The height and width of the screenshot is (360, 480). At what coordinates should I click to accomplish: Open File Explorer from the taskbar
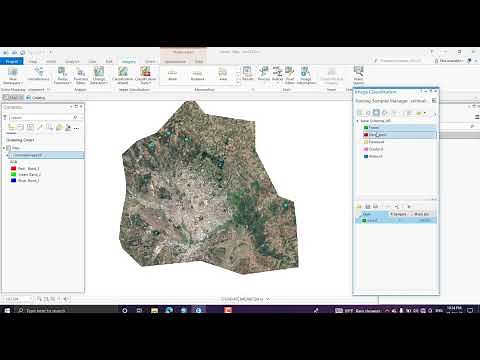click(154, 310)
